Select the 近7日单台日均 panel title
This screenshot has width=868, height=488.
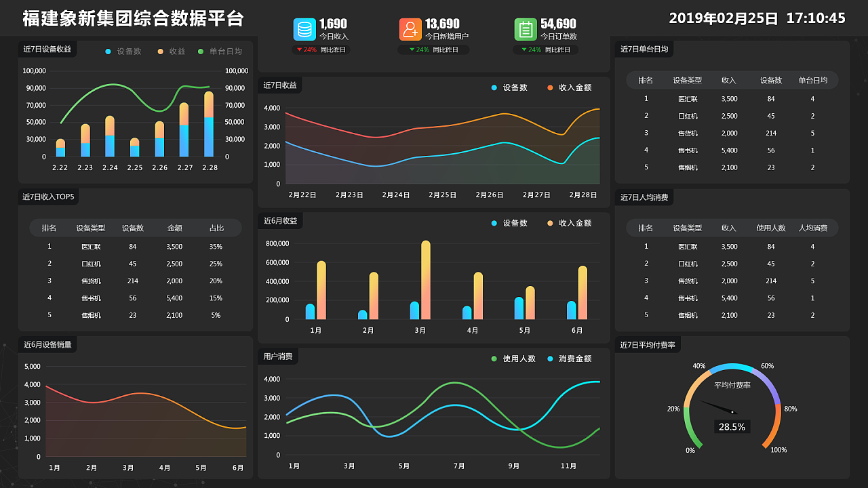(644, 49)
